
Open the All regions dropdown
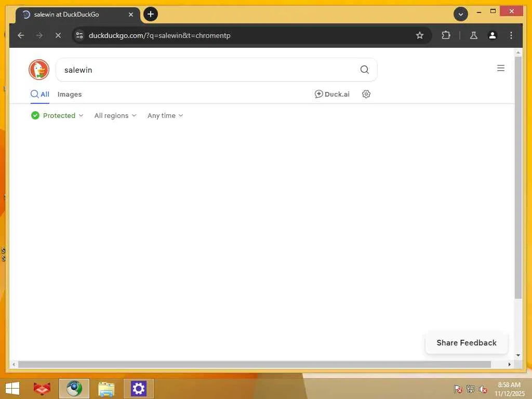coord(115,115)
